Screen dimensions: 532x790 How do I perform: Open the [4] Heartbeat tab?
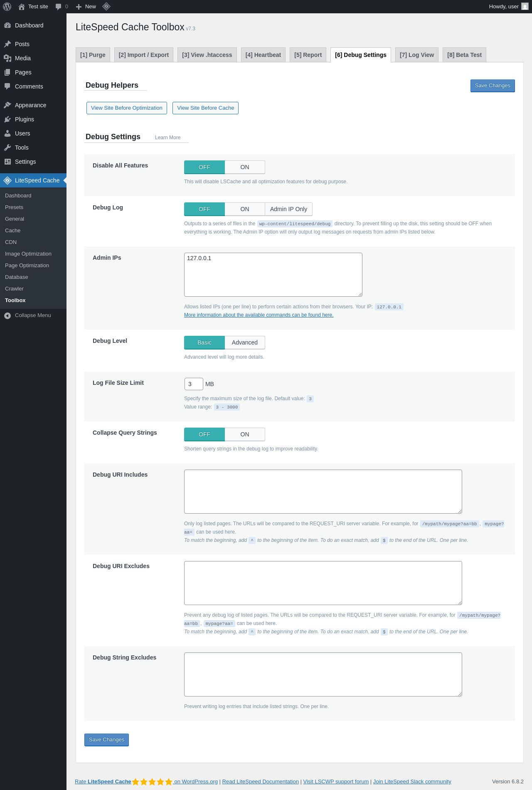(x=263, y=55)
